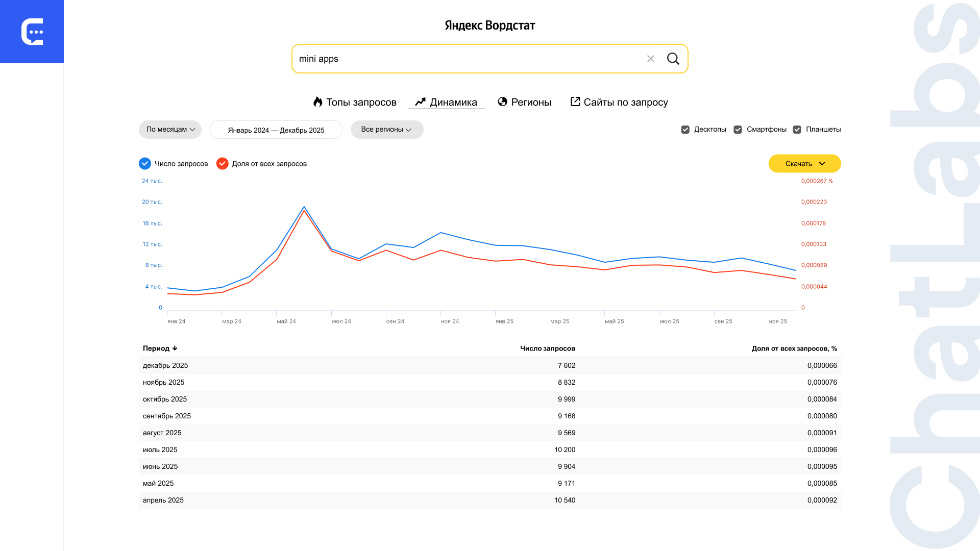The height and width of the screenshot is (551, 980).
Task: Toggle the Смартфоны checkbox
Action: tap(738, 130)
